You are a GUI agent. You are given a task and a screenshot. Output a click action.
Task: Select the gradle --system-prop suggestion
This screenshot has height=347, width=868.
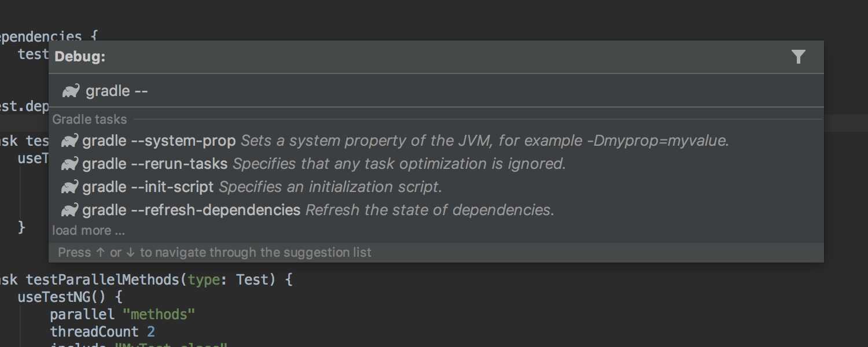coord(436,141)
